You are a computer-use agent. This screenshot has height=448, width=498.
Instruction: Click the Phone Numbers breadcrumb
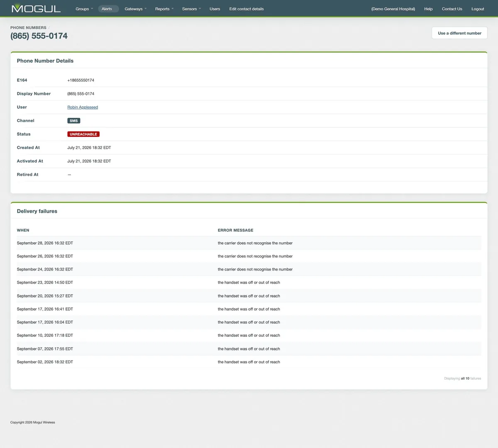(x=28, y=28)
